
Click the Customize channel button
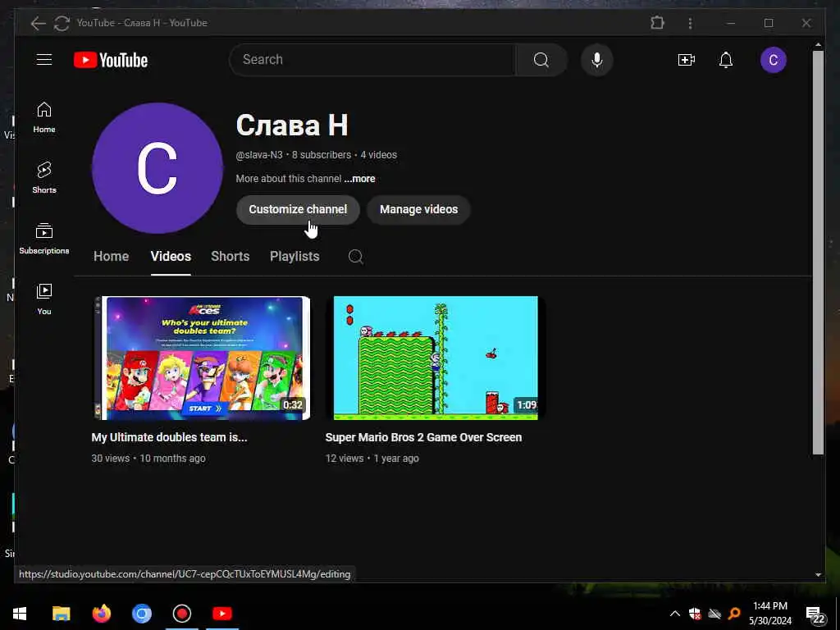[298, 209]
